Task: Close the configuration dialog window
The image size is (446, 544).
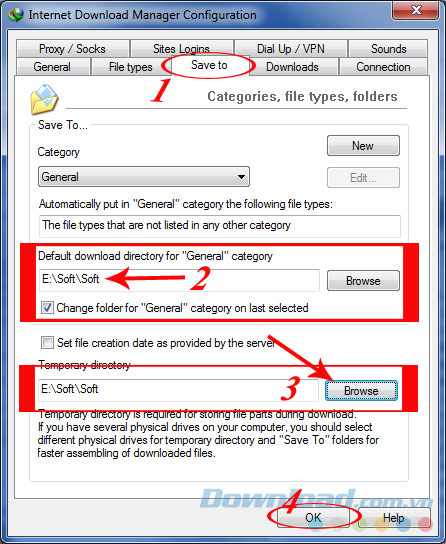Action: click(x=416, y=10)
